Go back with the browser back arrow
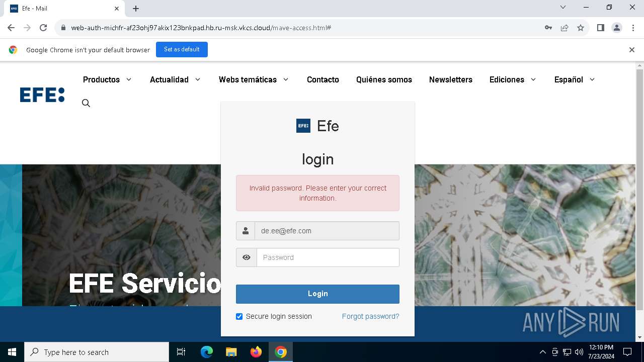Image resolution: width=644 pixels, height=362 pixels. point(11,28)
